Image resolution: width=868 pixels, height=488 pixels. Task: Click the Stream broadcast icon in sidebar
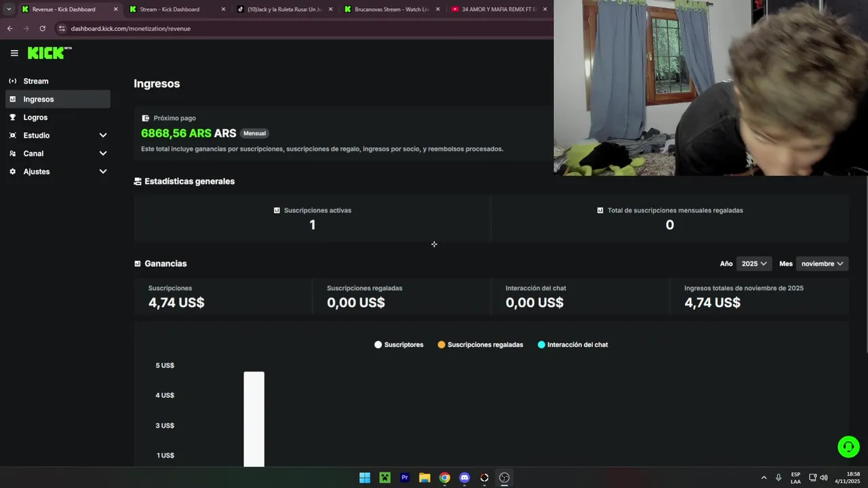tap(12, 81)
